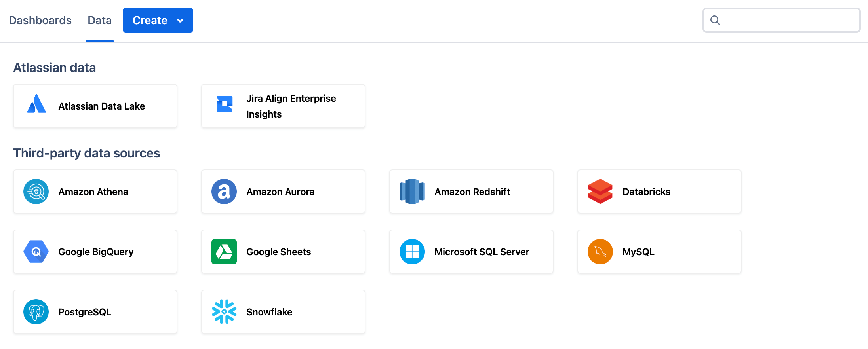Image resolution: width=868 pixels, height=349 pixels.
Task: Click the Atlassian Data Lake logo icon
Action: [x=36, y=106]
